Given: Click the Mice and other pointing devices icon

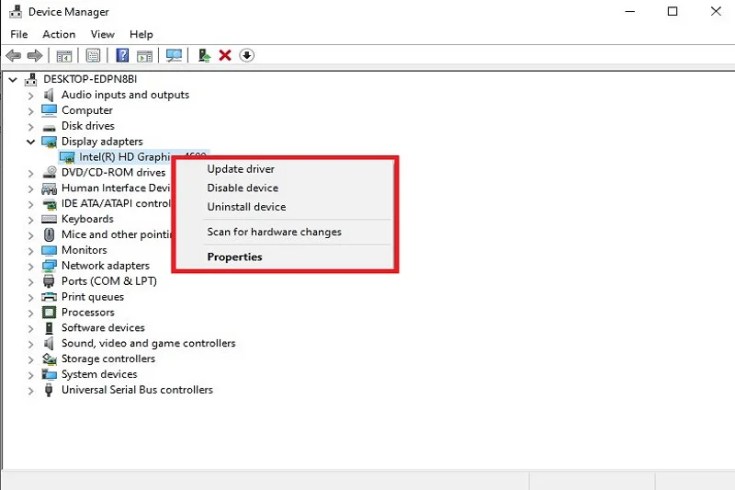Looking at the screenshot, I should pos(49,234).
